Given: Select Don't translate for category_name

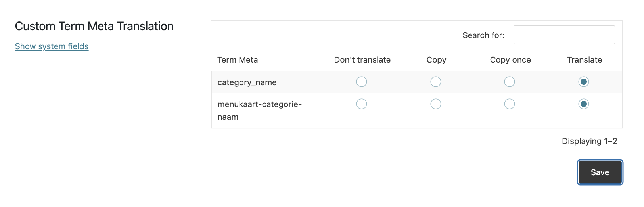Looking at the screenshot, I should pos(362,82).
